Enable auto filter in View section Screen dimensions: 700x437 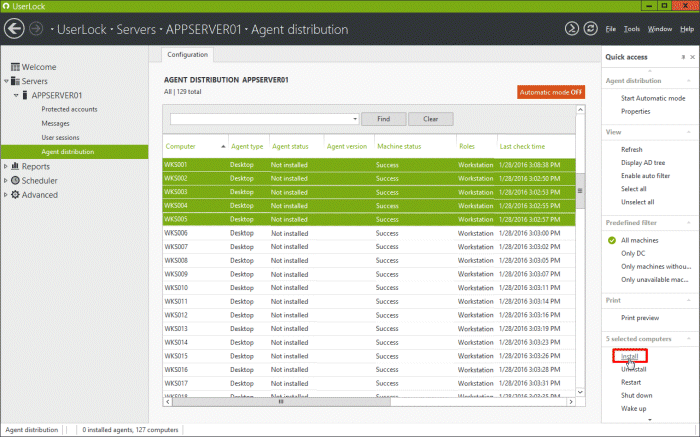(x=645, y=175)
